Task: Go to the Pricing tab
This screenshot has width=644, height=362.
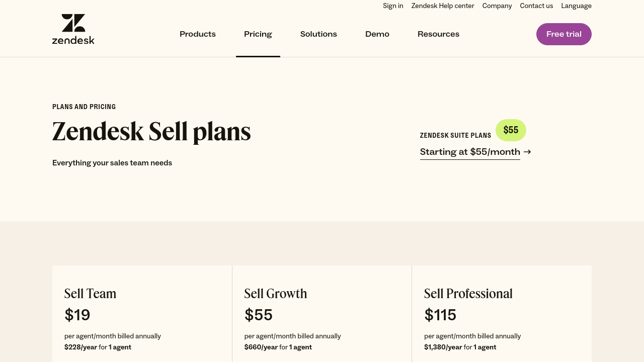Action: (258, 34)
